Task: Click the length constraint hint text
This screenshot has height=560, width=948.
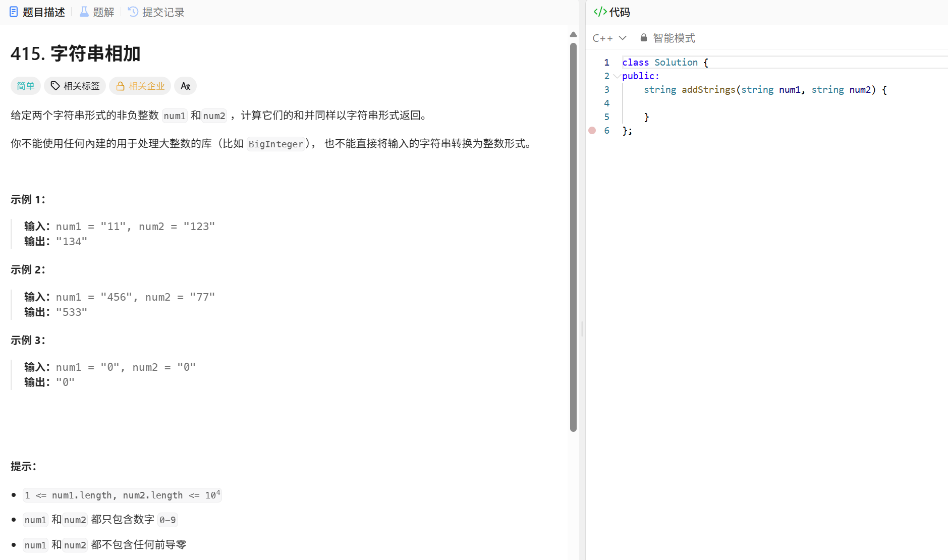Action: (122, 495)
